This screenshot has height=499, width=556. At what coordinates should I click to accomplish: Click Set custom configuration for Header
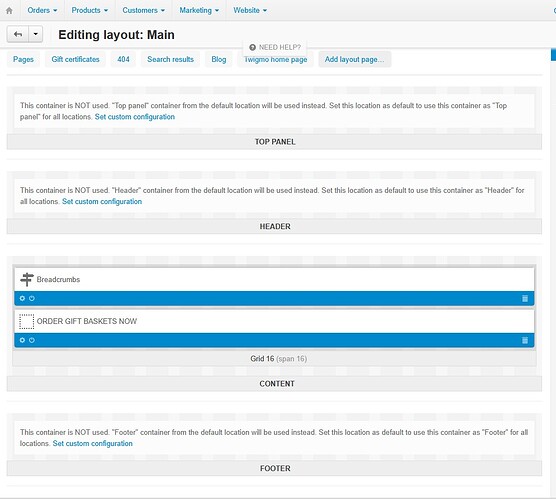point(102,201)
